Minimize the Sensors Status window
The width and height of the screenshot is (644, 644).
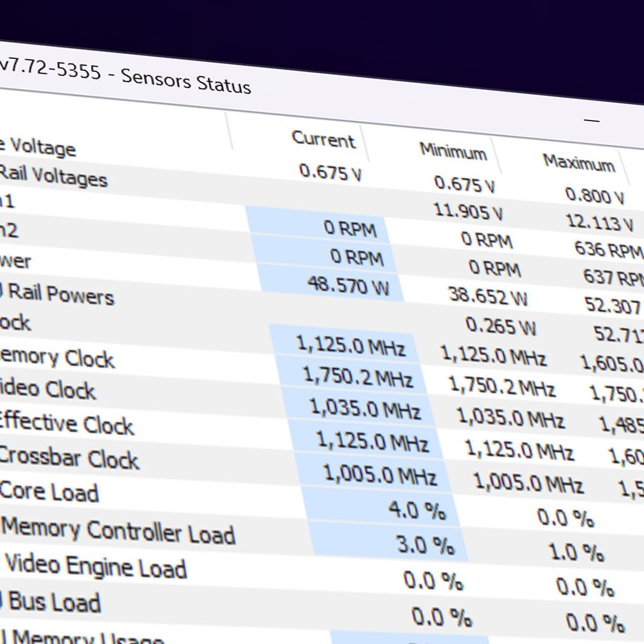[x=592, y=120]
